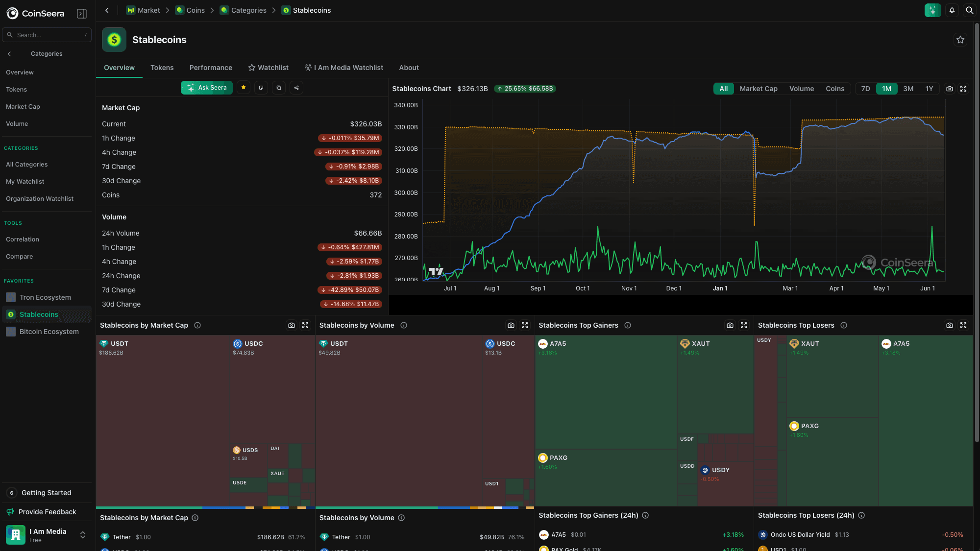Show info for Top Losers (24h) list
980x551 pixels.
[861, 515]
